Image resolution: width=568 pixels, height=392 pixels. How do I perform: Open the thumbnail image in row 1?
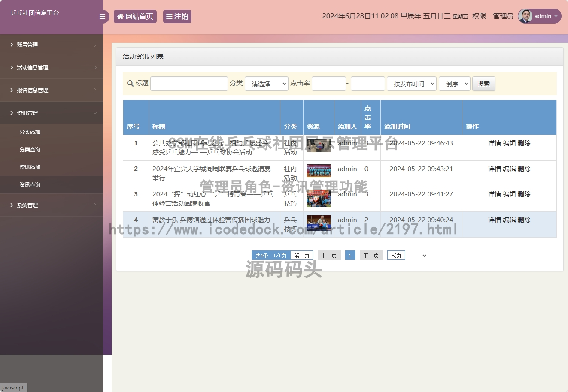tap(319, 145)
